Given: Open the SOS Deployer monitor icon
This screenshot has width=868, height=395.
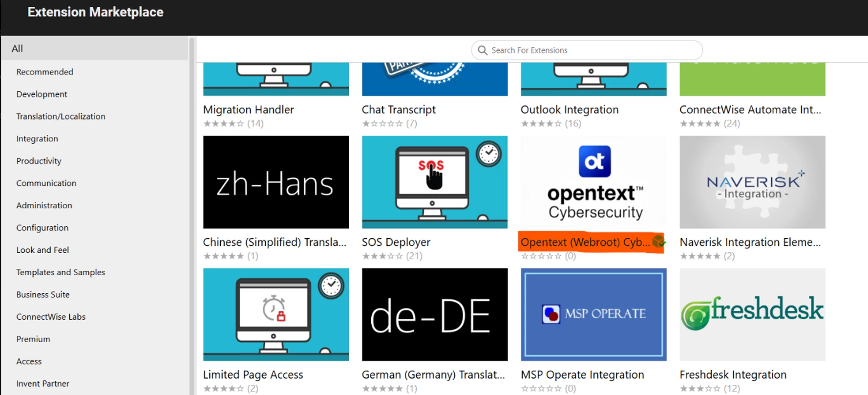Looking at the screenshot, I should pyautogui.click(x=435, y=182).
